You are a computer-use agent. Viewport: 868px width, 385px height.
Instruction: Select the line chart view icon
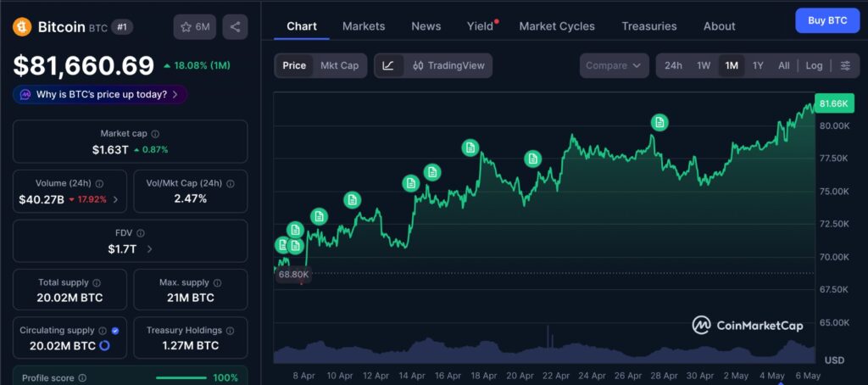pyautogui.click(x=388, y=65)
